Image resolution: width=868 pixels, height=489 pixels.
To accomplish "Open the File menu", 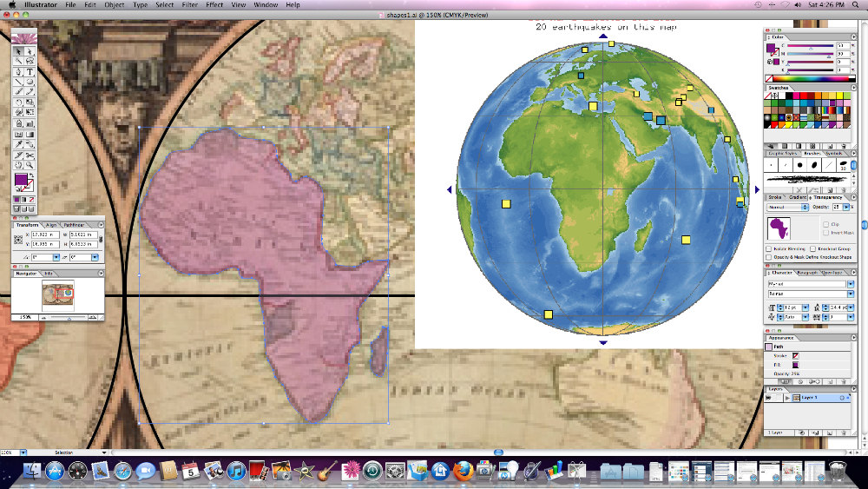I will click(70, 4).
